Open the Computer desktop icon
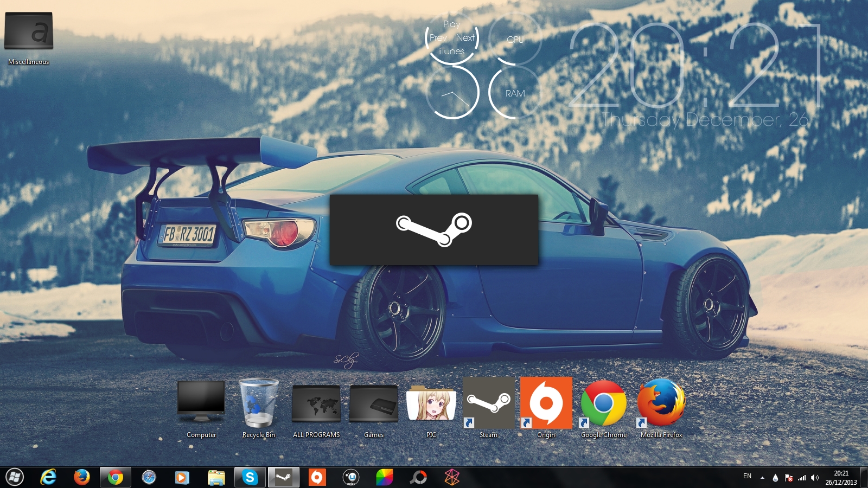This screenshot has width=868, height=488. click(x=201, y=408)
